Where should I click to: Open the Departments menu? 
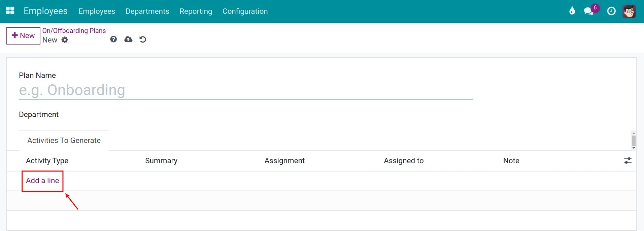click(147, 11)
